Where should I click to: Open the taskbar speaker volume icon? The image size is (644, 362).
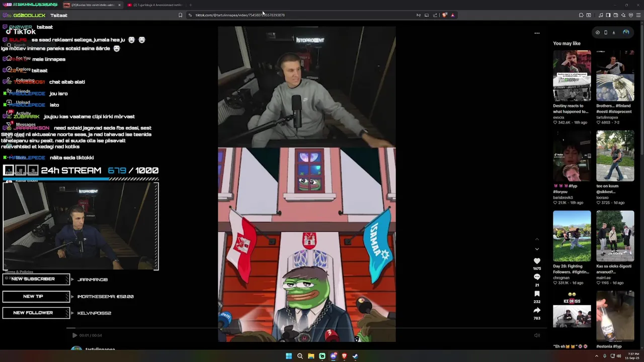[x=618, y=356]
